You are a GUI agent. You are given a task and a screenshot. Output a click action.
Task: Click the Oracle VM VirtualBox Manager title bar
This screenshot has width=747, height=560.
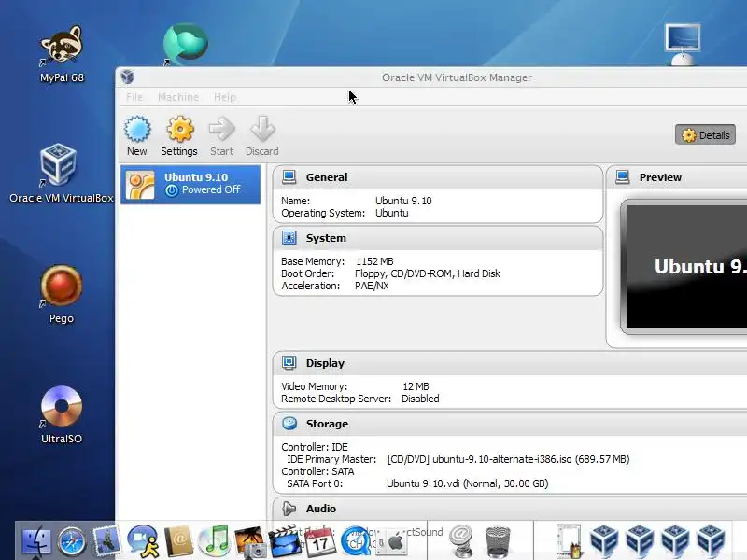431,77
